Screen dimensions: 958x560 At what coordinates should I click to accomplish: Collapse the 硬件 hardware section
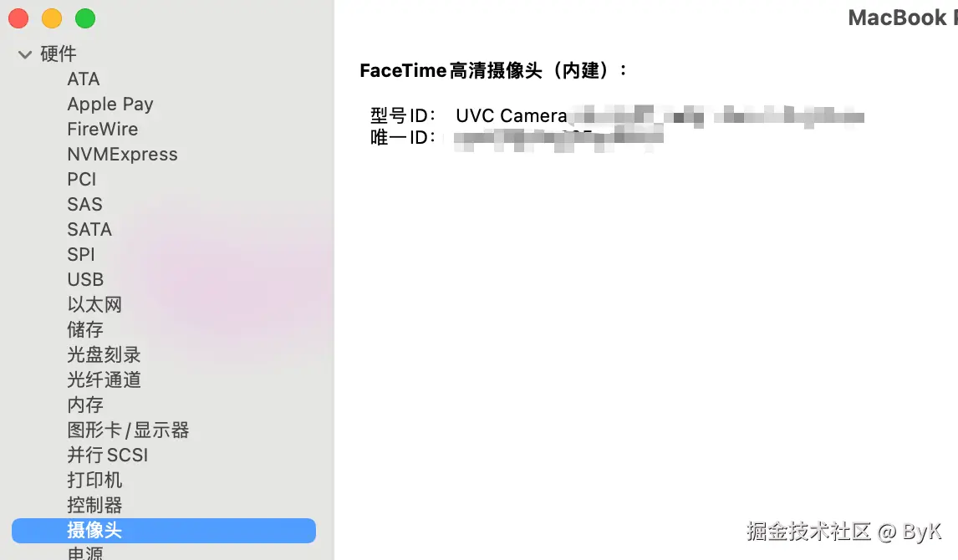25,54
